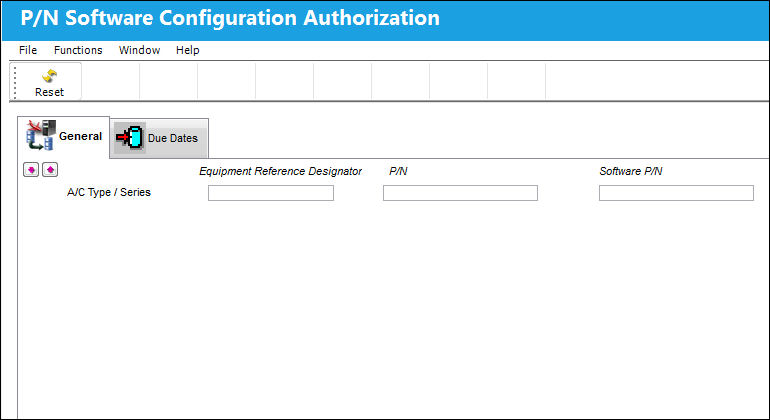Click the Software P/N column header
The image size is (770, 420).
click(x=631, y=171)
